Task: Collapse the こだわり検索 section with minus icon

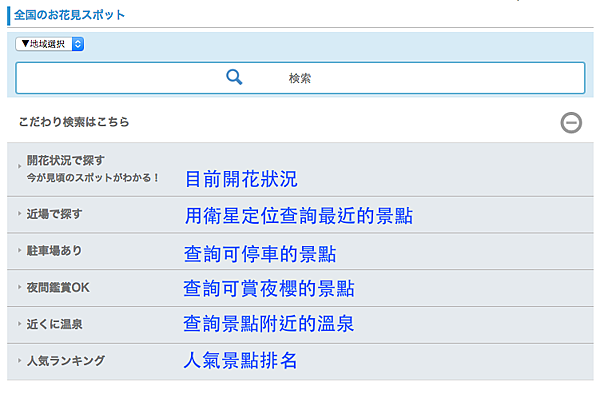Action: coord(571,123)
